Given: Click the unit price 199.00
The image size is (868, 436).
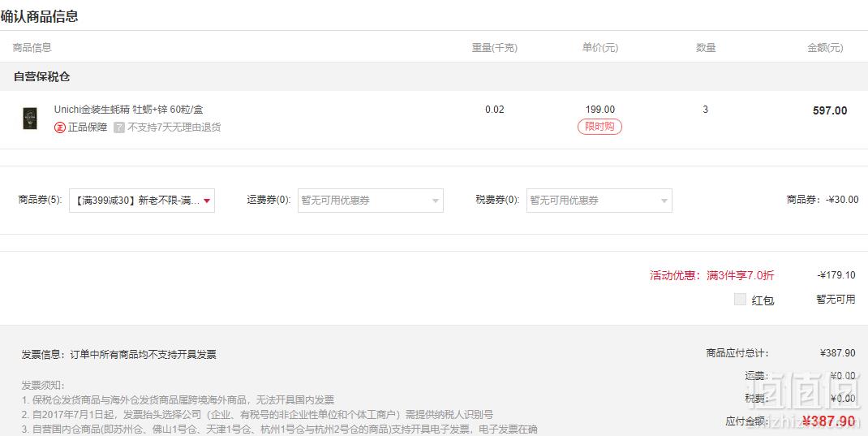Looking at the screenshot, I should [600, 110].
